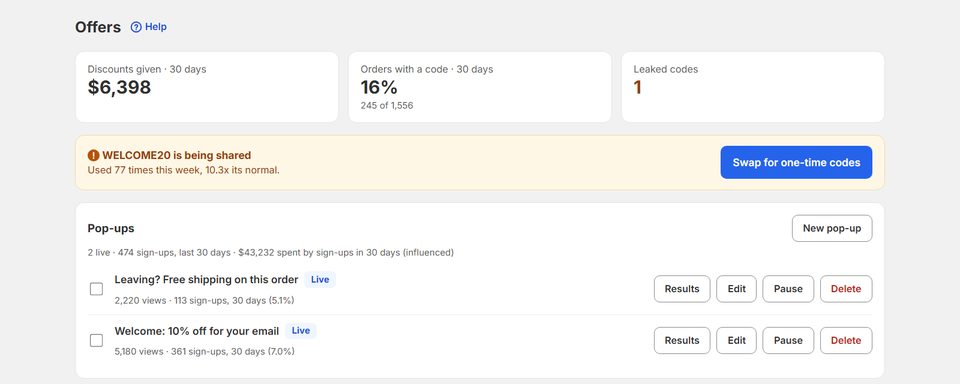Open the Orders with a code card
This screenshot has width=960, height=384.
pos(480,87)
